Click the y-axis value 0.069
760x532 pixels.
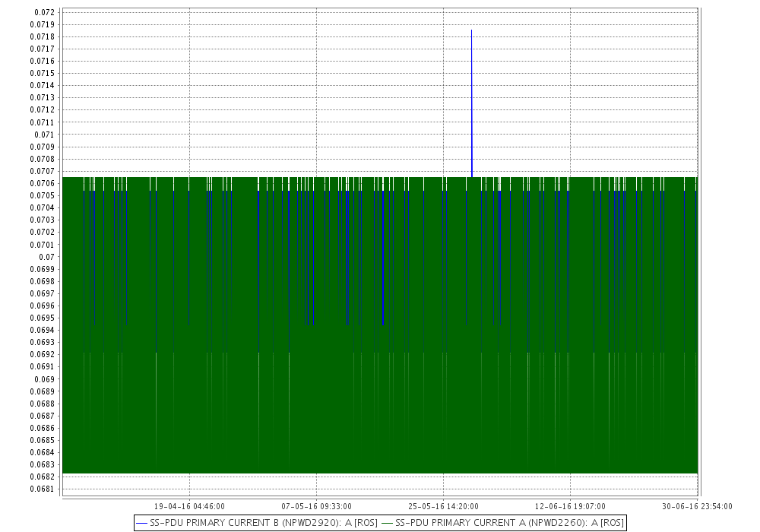click(x=44, y=379)
